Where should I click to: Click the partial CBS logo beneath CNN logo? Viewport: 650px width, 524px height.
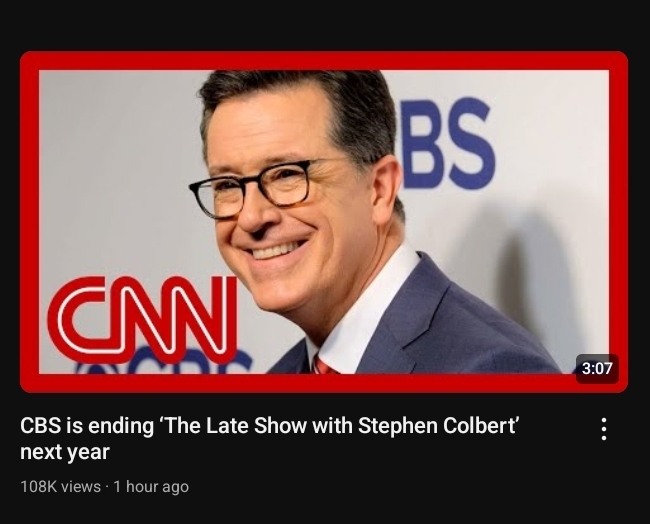click(x=164, y=361)
